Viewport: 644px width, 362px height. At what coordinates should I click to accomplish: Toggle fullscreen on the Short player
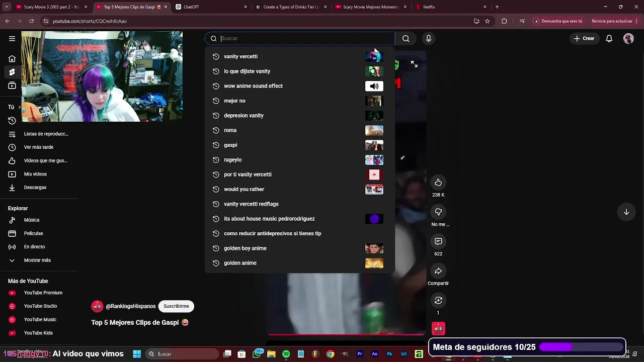coord(414,64)
